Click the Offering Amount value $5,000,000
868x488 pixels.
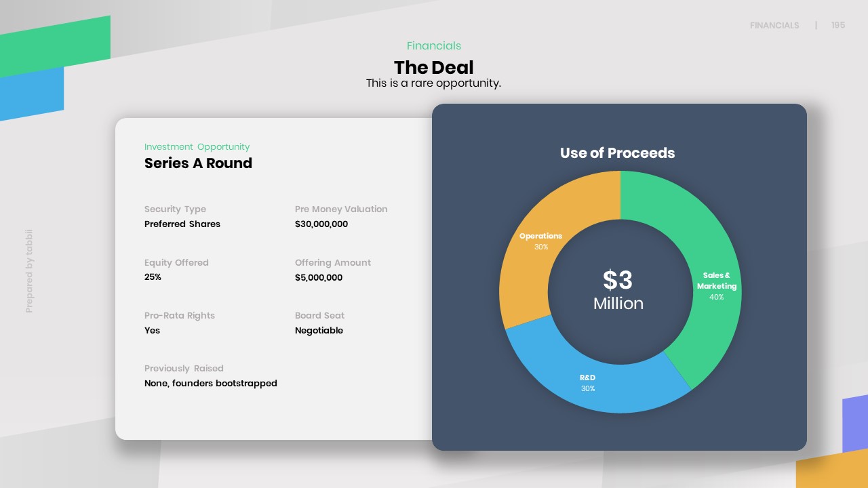tap(319, 278)
